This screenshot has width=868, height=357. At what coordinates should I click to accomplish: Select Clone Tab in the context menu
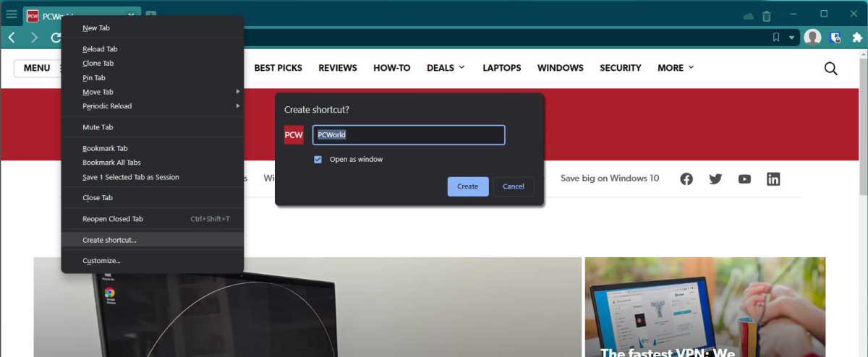[153, 64]
